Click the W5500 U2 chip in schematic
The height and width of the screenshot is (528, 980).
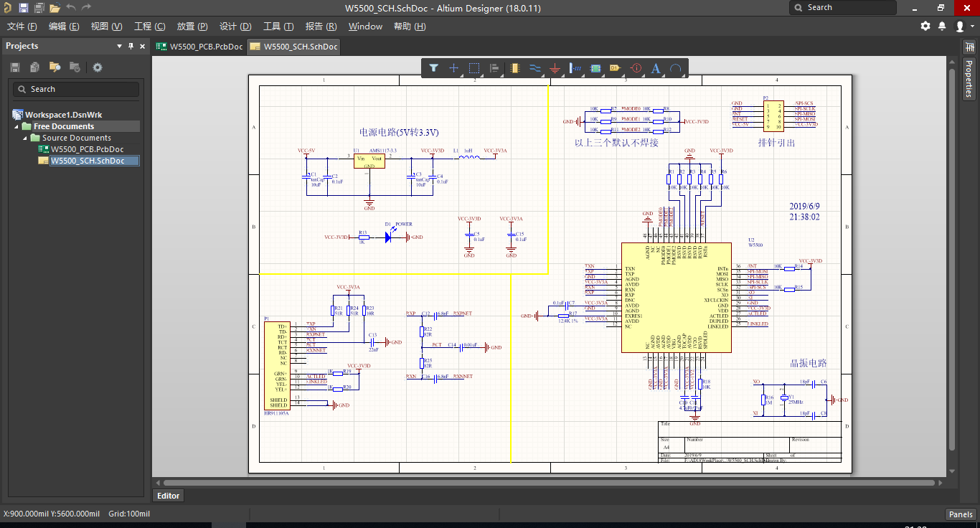(677, 298)
